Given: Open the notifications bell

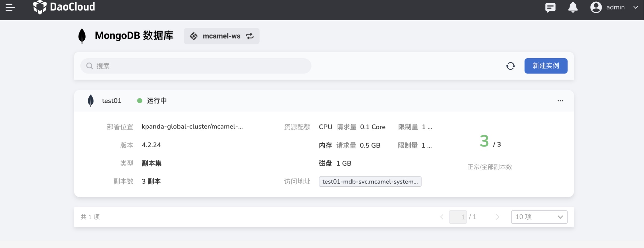Looking at the screenshot, I should click(x=573, y=7).
